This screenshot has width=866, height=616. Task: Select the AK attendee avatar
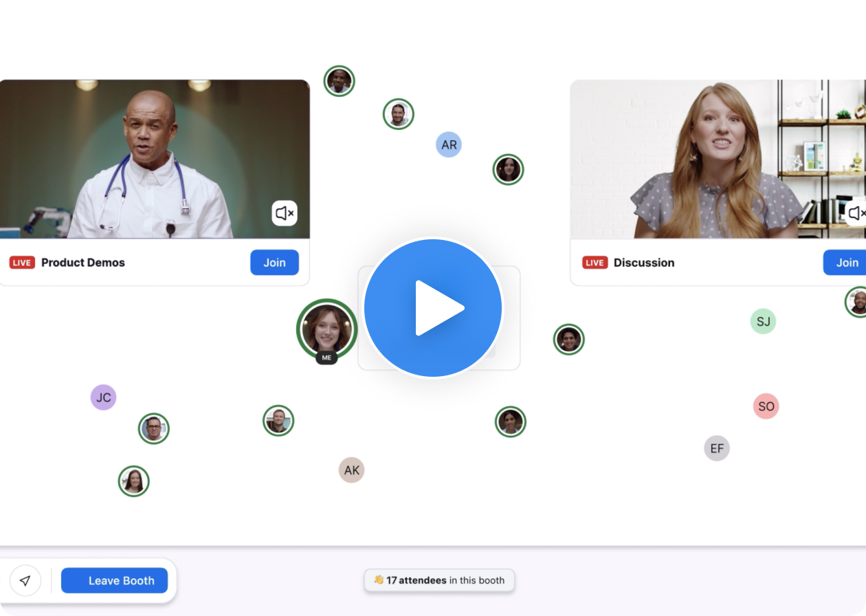[351, 470]
